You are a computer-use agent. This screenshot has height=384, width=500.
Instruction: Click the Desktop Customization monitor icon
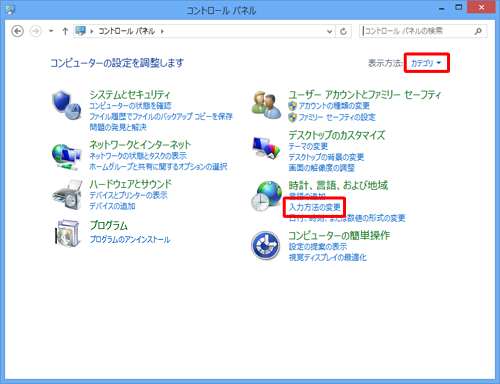(x=266, y=147)
